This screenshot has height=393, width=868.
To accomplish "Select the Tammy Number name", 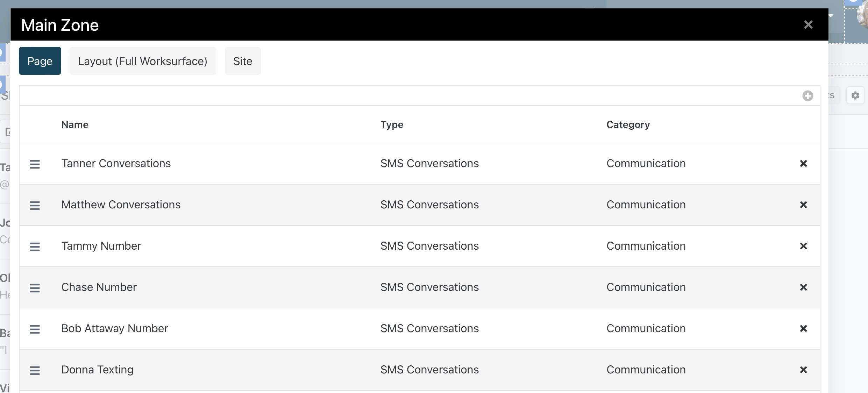I will coord(101,246).
